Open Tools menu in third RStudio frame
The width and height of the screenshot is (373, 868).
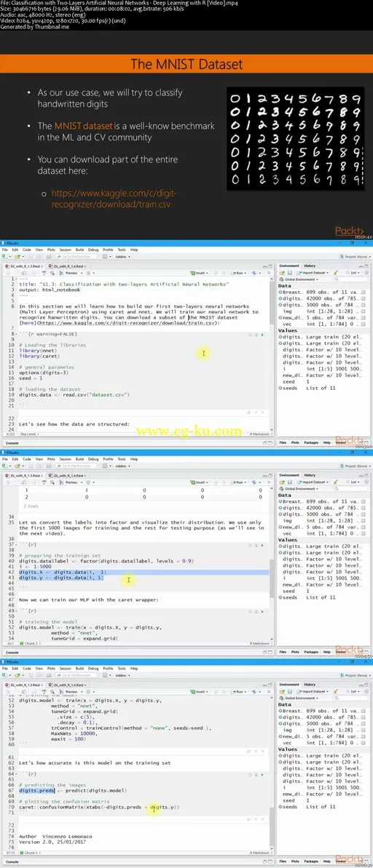click(x=122, y=668)
